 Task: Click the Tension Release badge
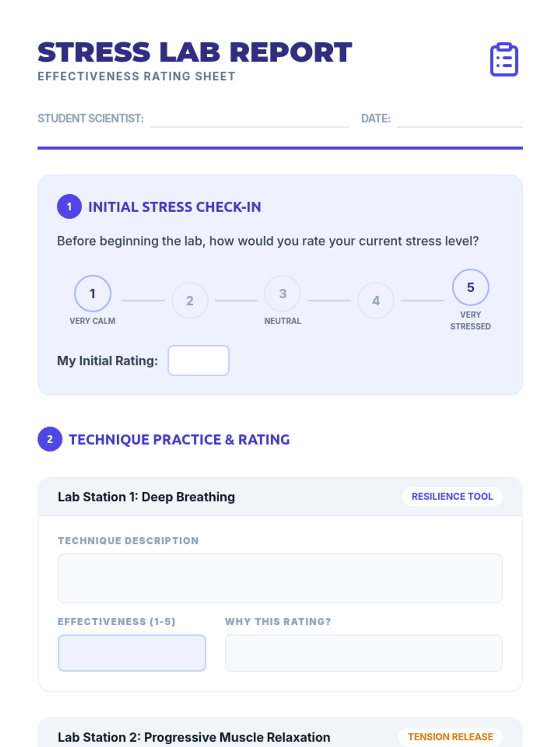pyautogui.click(x=450, y=737)
